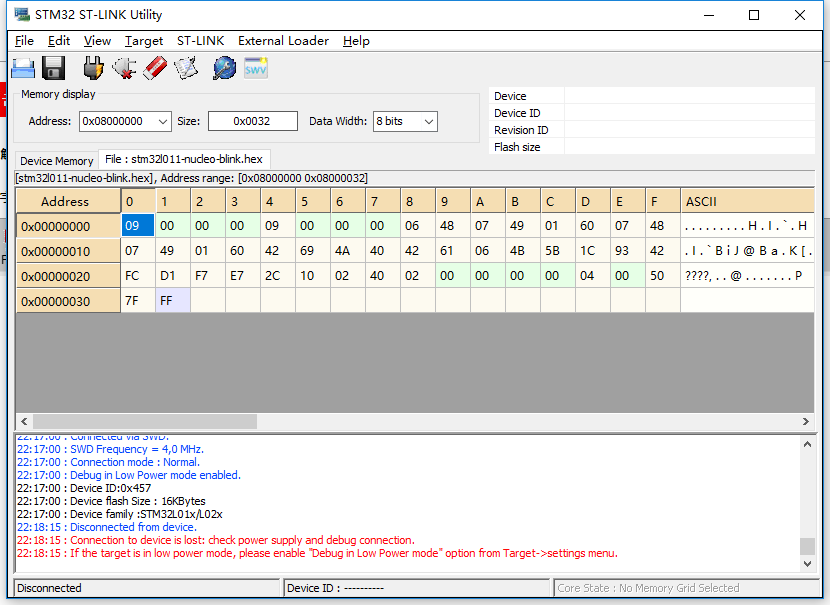The width and height of the screenshot is (830, 605).
Task: Open the View menu
Action: point(97,41)
